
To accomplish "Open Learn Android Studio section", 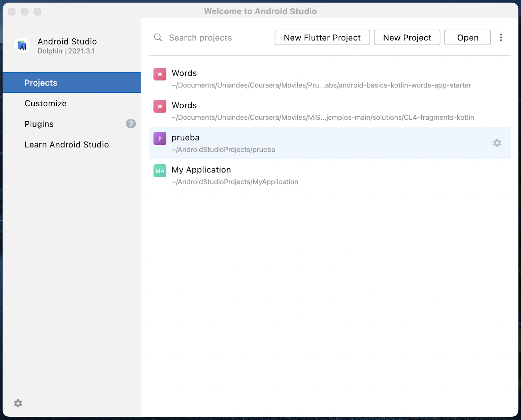I will (66, 144).
